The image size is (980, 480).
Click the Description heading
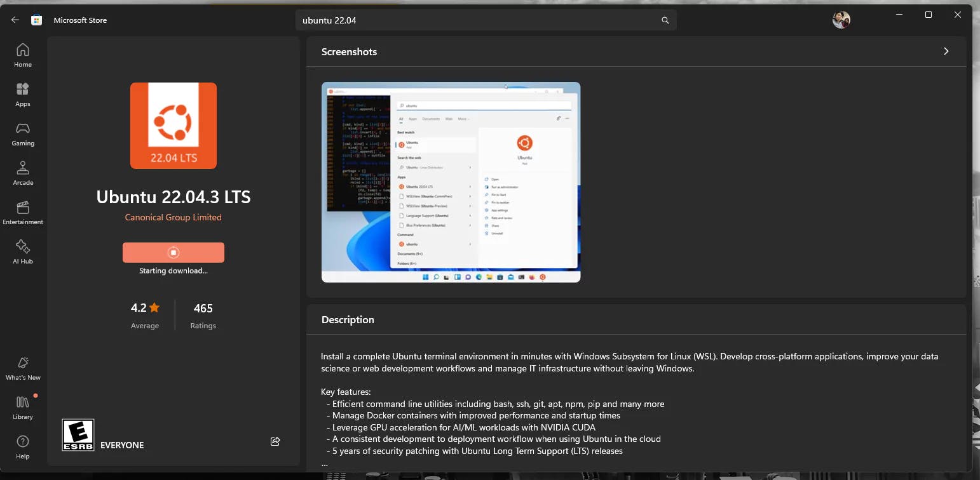point(348,320)
